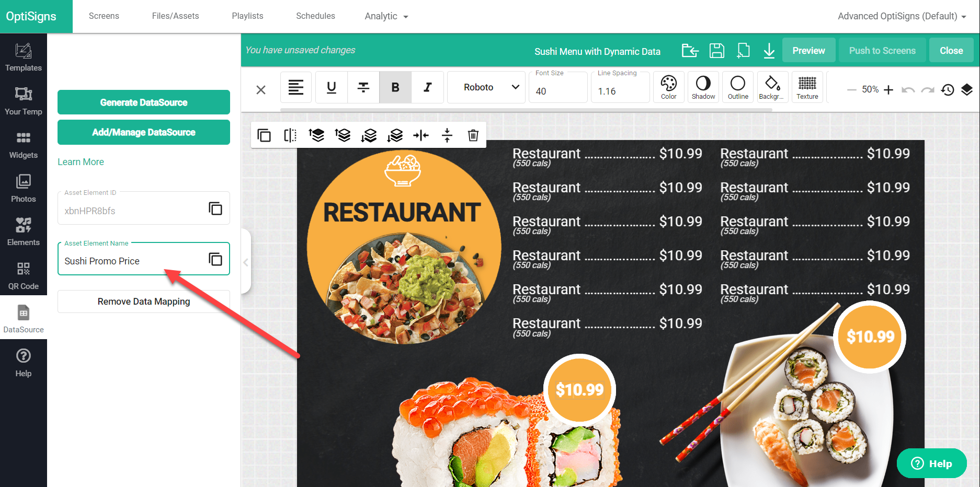Open the text Color picker
This screenshot has height=487, width=980.
[x=668, y=87]
